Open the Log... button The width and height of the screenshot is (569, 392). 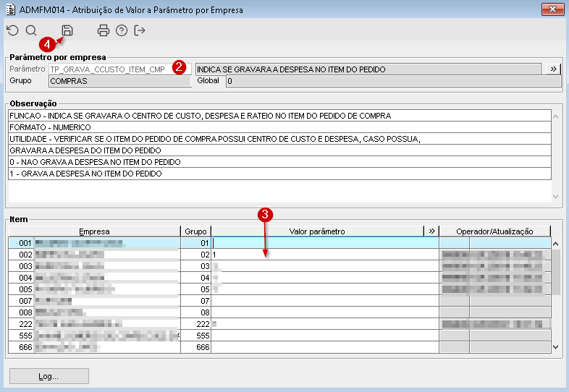pos(49,376)
